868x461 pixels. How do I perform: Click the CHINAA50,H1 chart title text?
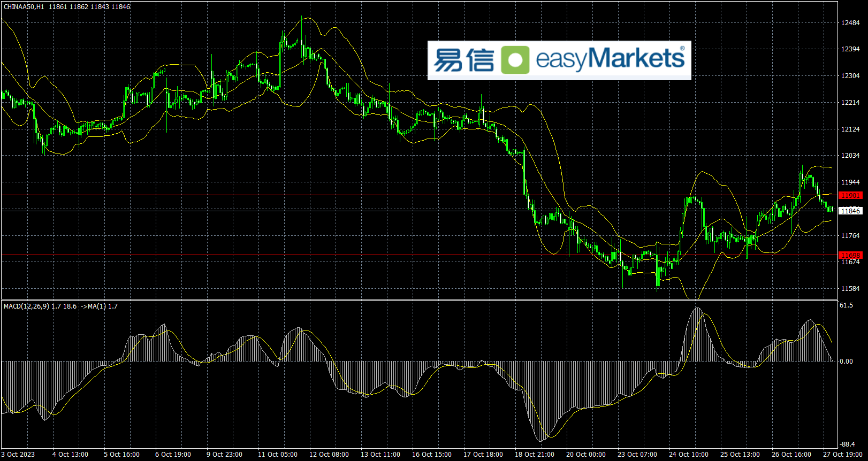(x=24, y=7)
